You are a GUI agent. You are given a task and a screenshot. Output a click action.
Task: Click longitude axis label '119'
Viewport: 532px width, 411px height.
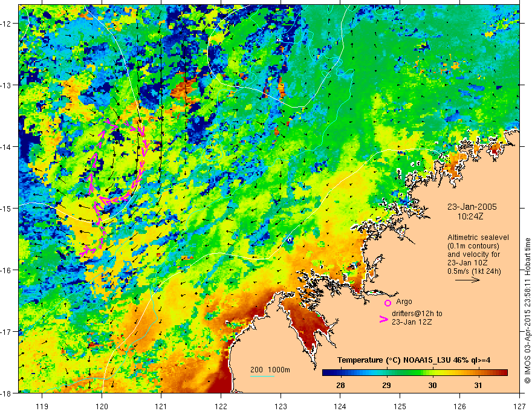[42, 406]
